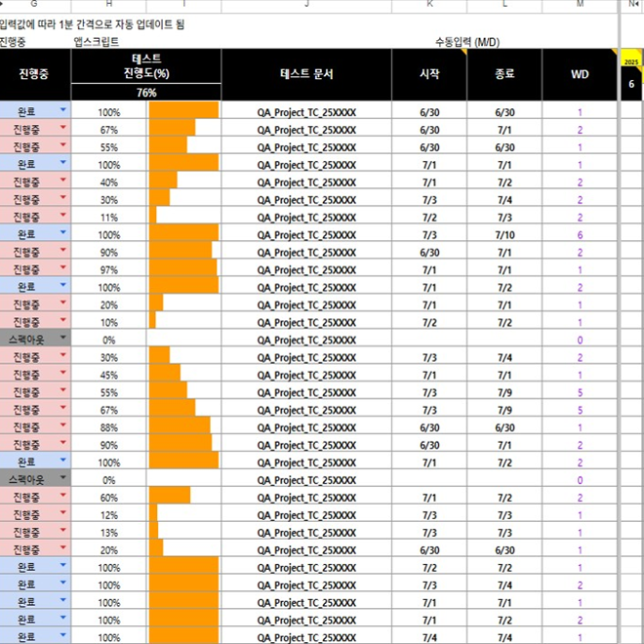Image resolution: width=644 pixels, height=644 pixels.
Task: Select 7/3 end date in the 13% row
Action: point(504,533)
